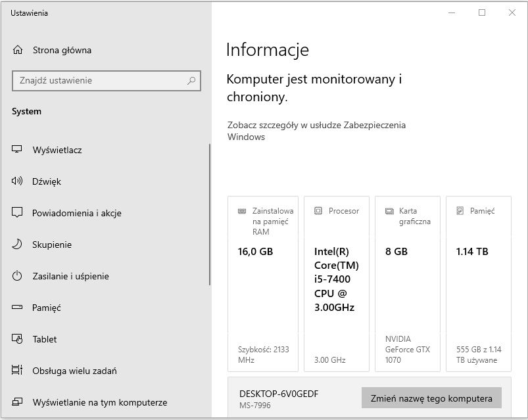Select the 16,0 GB RAM value
This screenshot has height=420, width=528.
(255, 251)
